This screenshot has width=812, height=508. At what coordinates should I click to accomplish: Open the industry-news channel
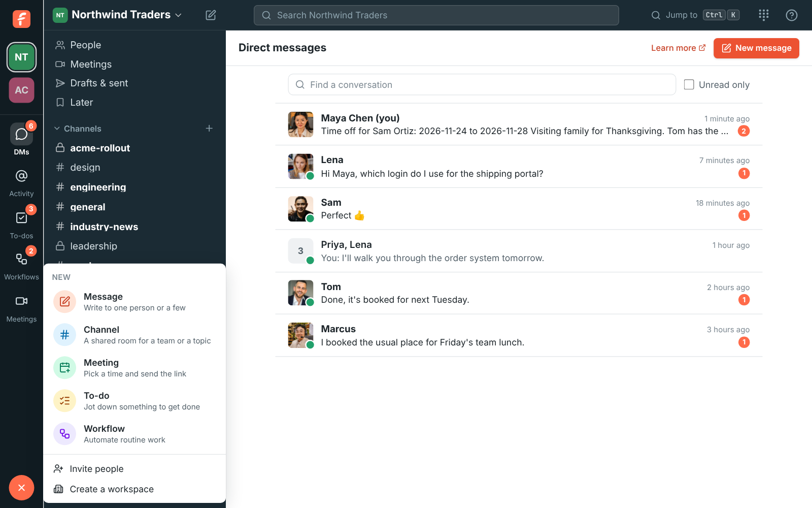(x=134, y=227)
